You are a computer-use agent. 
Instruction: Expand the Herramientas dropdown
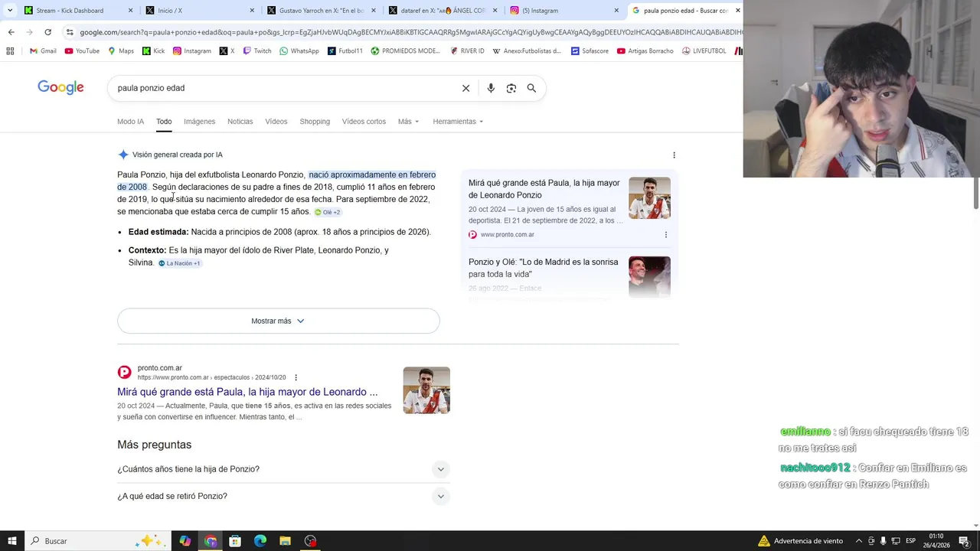(458, 122)
